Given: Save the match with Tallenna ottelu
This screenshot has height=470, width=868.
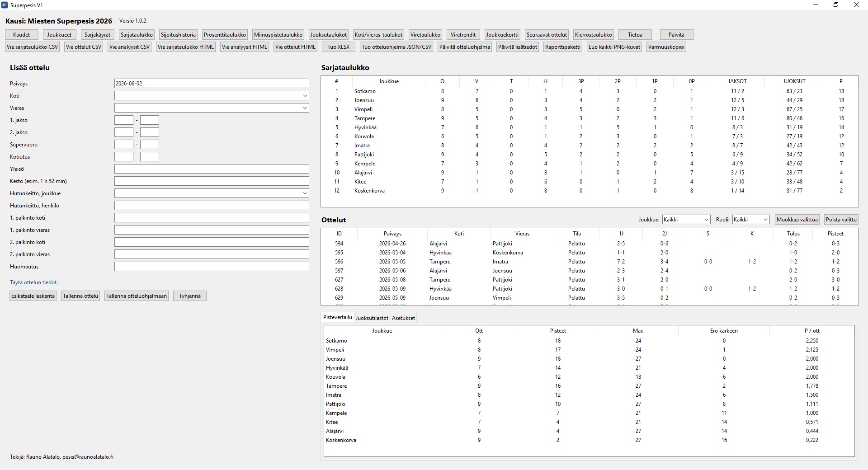Looking at the screenshot, I should 80,296.
